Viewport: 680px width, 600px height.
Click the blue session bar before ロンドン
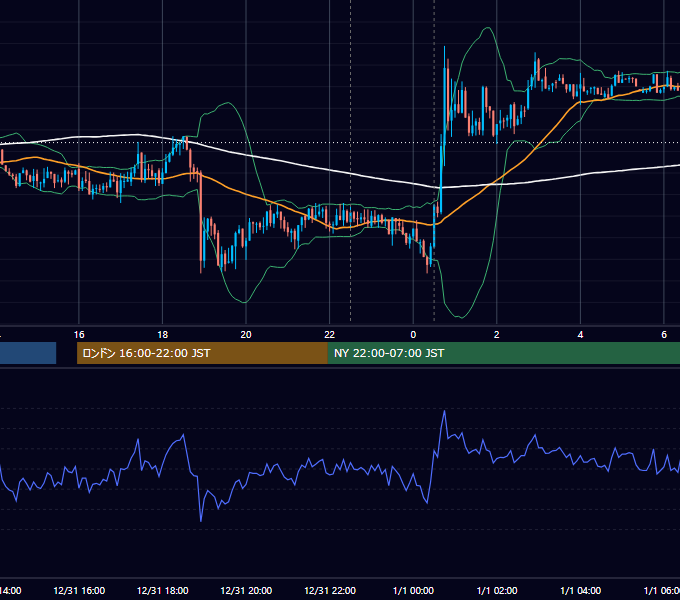[28, 353]
